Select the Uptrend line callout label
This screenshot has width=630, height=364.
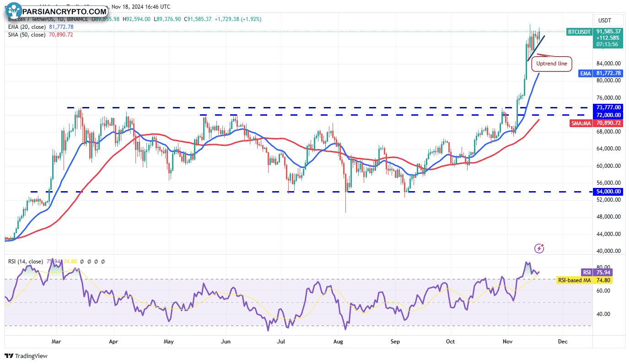point(551,64)
